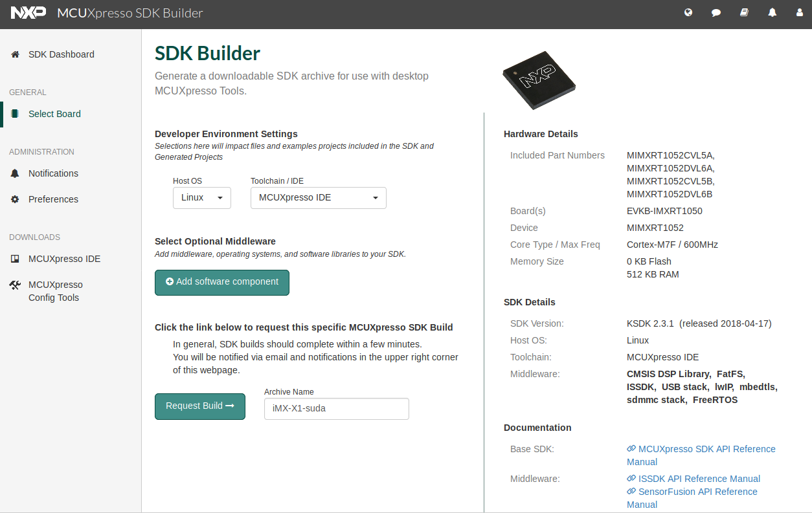Click the MCUXpresso SDK Builder header title
The image size is (812, 513).
point(130,13)
